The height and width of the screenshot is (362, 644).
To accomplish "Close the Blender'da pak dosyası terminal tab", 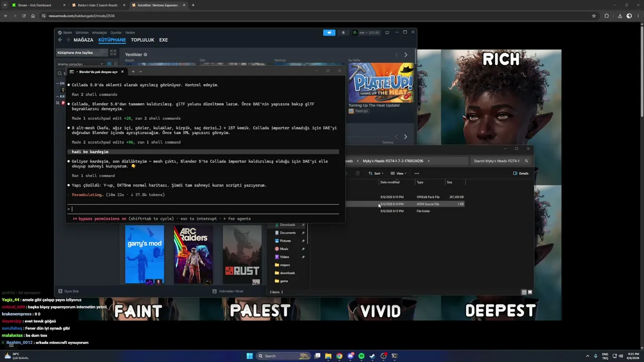I will point(122,71).
